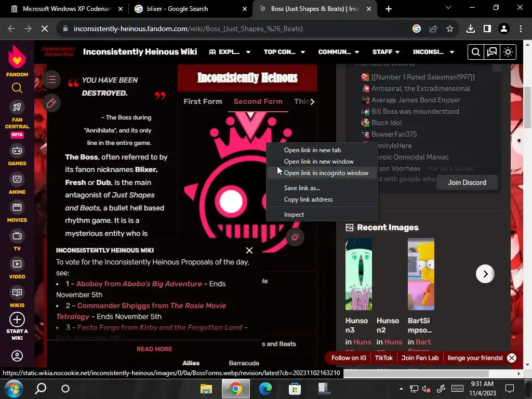
Task: Switch to Microsoft Windows XP tab
Action: coord(66,9)
